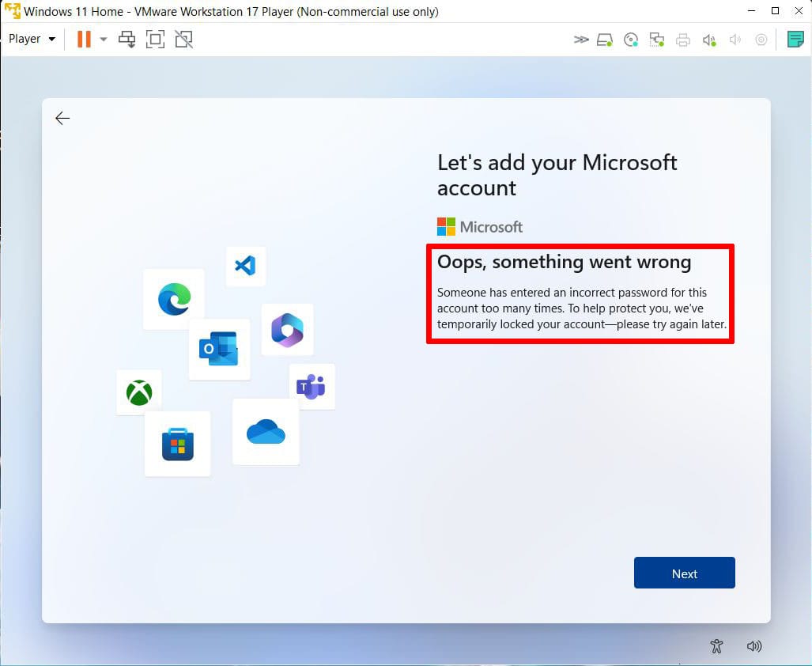Click the Microsoft logo
The width and height of the screenshot is (812, 666).
(x=480, y=227)
